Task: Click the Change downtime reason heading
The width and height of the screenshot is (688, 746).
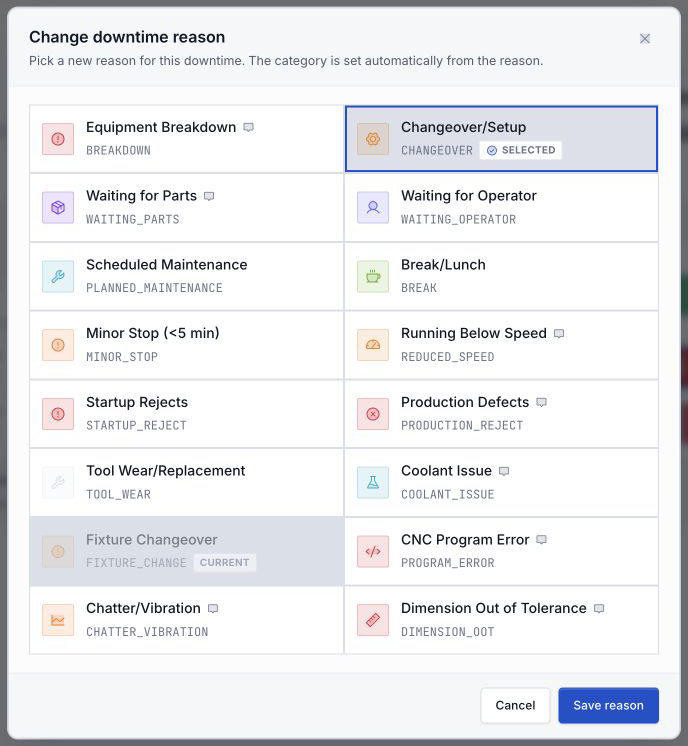Action: (x=127, y=37)
